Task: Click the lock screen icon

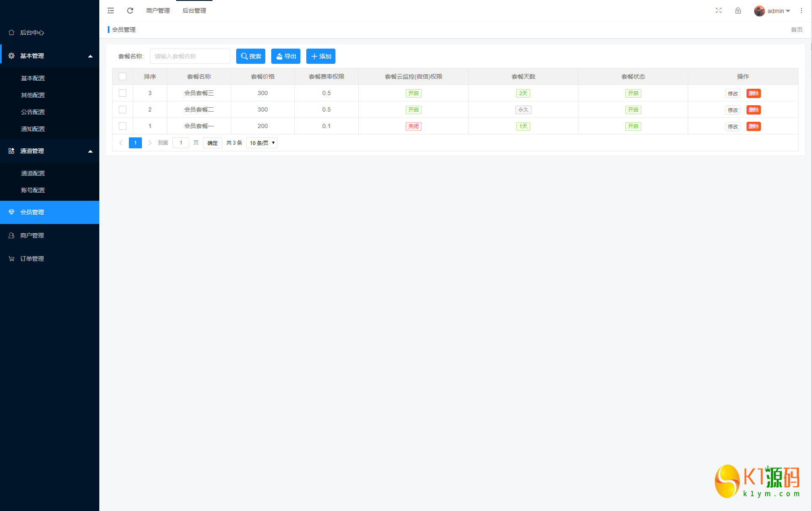Action: click(738, 11)
